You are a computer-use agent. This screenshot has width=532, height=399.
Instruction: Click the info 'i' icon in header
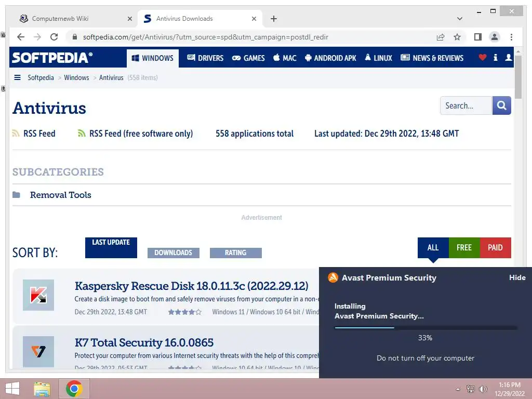tap(495, 57)
